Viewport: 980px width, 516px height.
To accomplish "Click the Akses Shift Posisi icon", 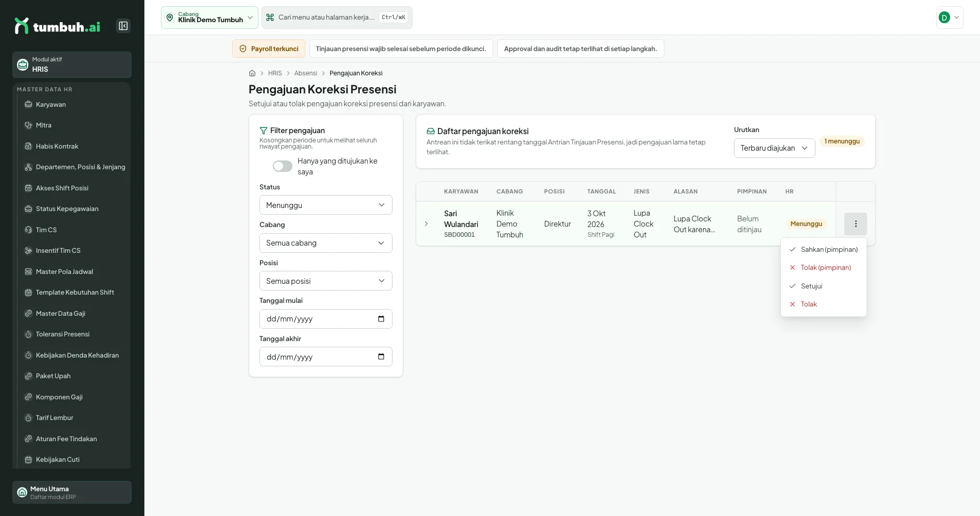I will point(28,188).
